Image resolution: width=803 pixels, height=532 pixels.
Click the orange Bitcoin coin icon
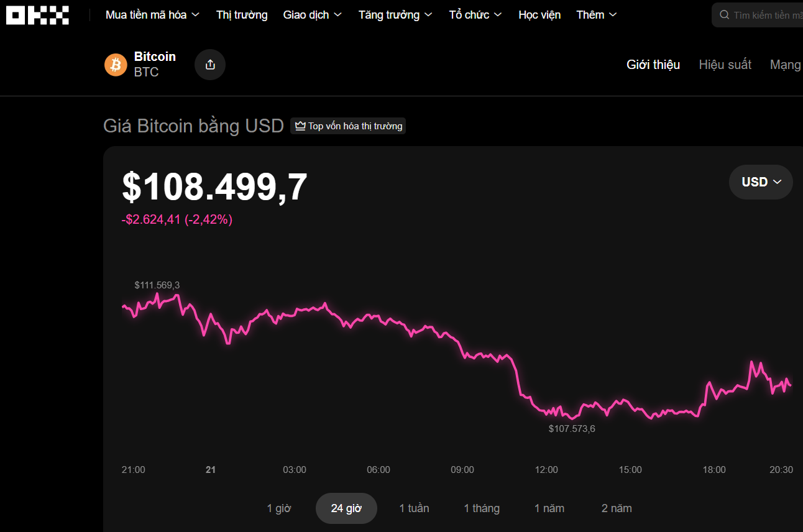click(116, 65)
